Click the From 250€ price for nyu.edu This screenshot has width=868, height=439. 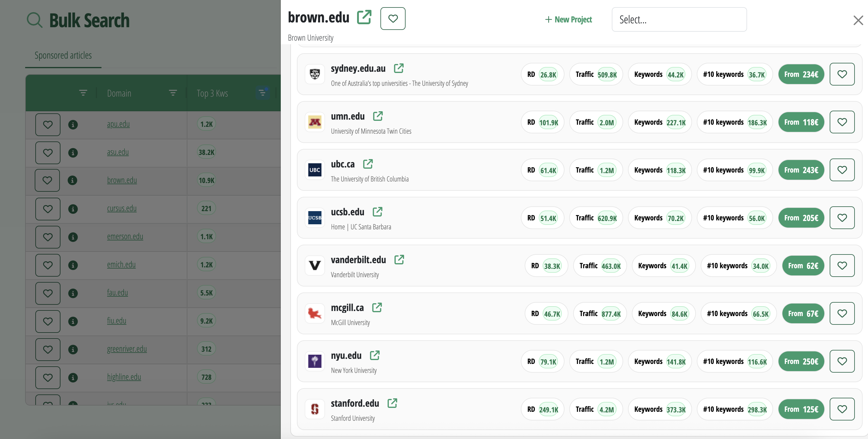pos(801,361)
